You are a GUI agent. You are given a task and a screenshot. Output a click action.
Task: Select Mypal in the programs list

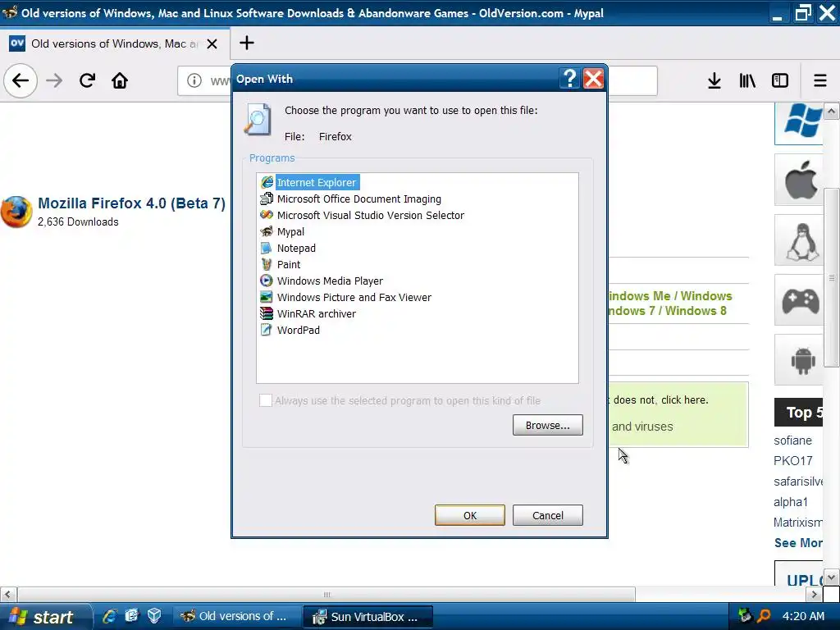coord(290,232)
